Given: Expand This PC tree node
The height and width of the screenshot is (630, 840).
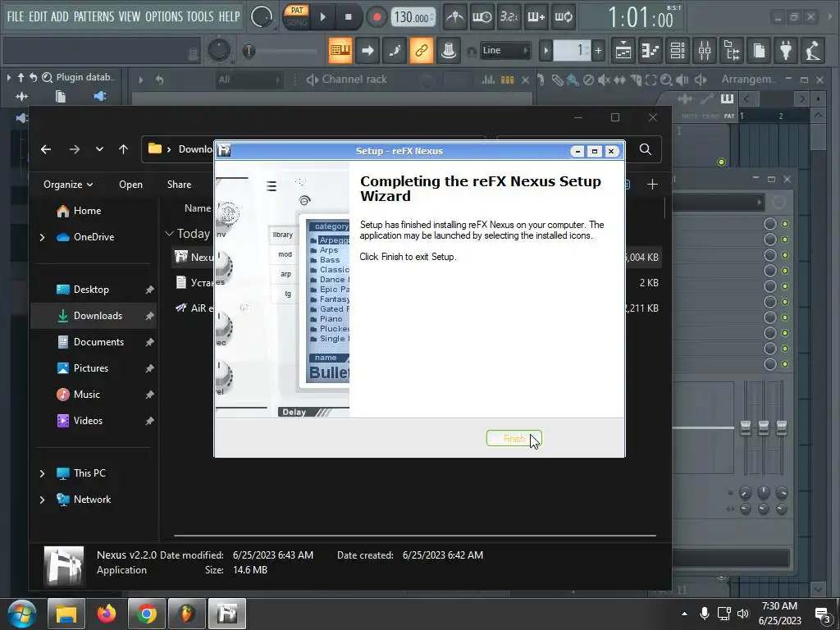Looking at the screenshot, I should click(42, 473).
